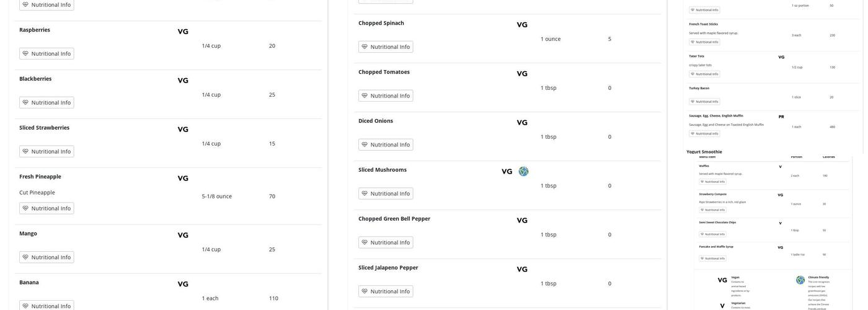Screen dimensions: 868x310
Task: Show Nutritional Info for Sliced Mushrooms
Action: pos(386,194)
